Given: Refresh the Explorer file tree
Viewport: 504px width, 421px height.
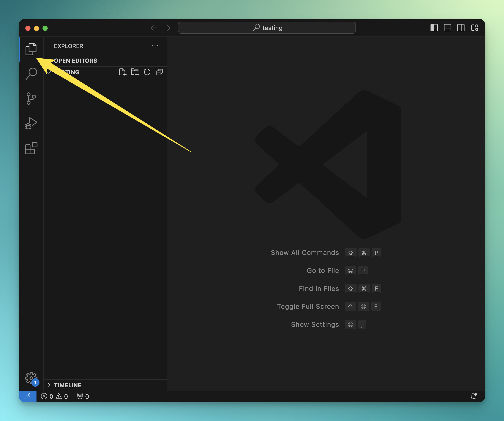Looking at the screenshot, I should [x=147, y=72].
